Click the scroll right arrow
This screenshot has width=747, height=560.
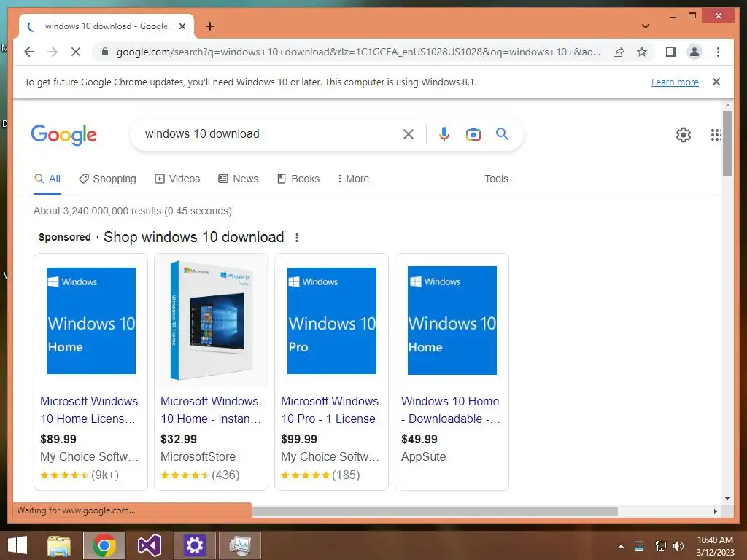point(715,511)
